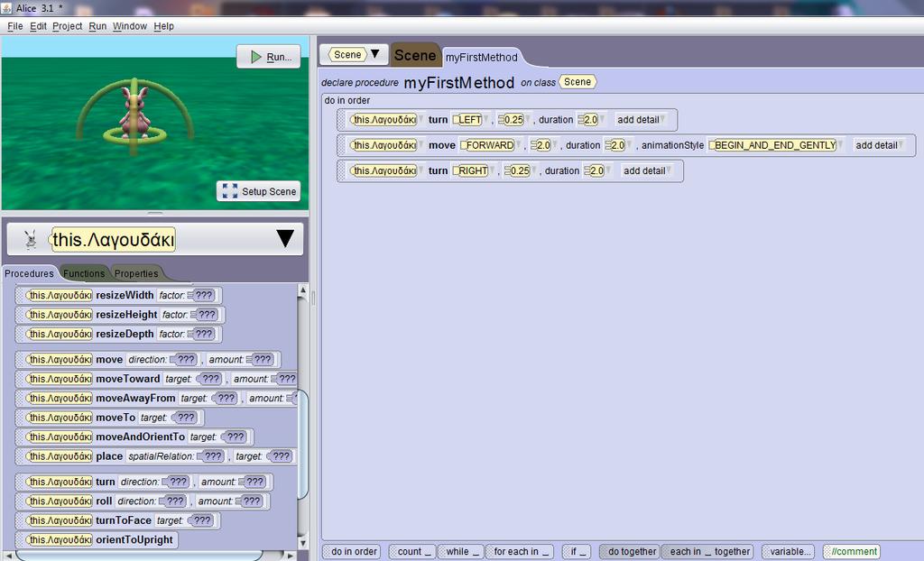Click the Scene class tag in declaration
The image size is (924, 561).
tap(577, 82)
